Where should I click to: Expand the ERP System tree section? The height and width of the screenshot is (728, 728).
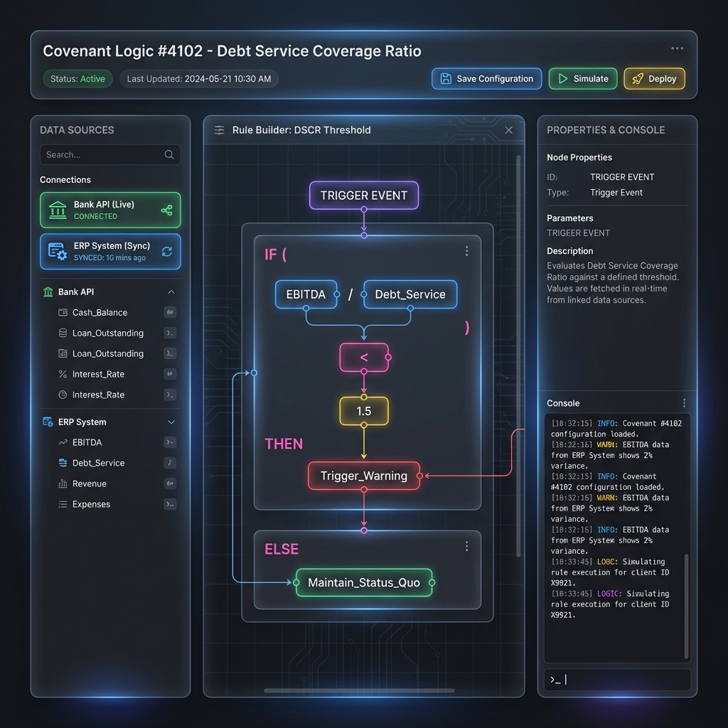(x=171, y=422)
